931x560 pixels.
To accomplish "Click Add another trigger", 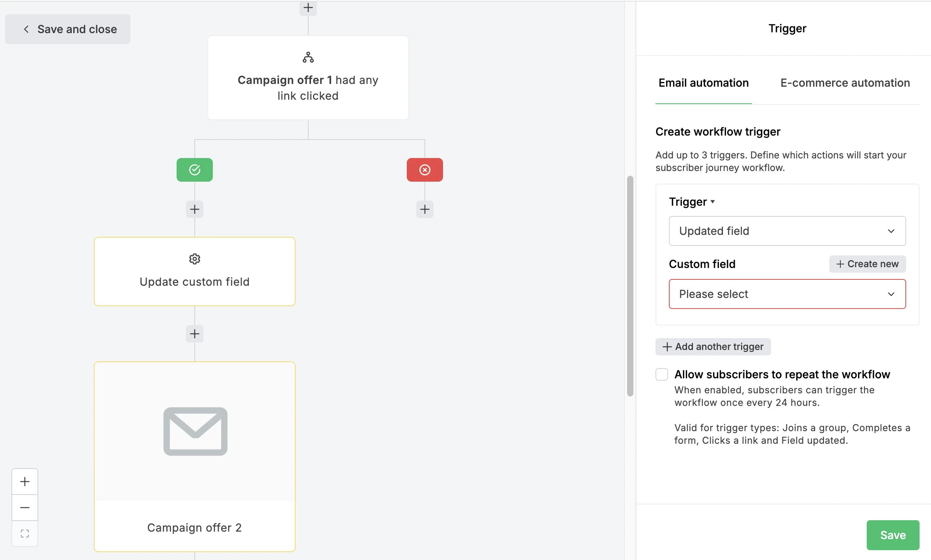I will [x=713, y=347].
